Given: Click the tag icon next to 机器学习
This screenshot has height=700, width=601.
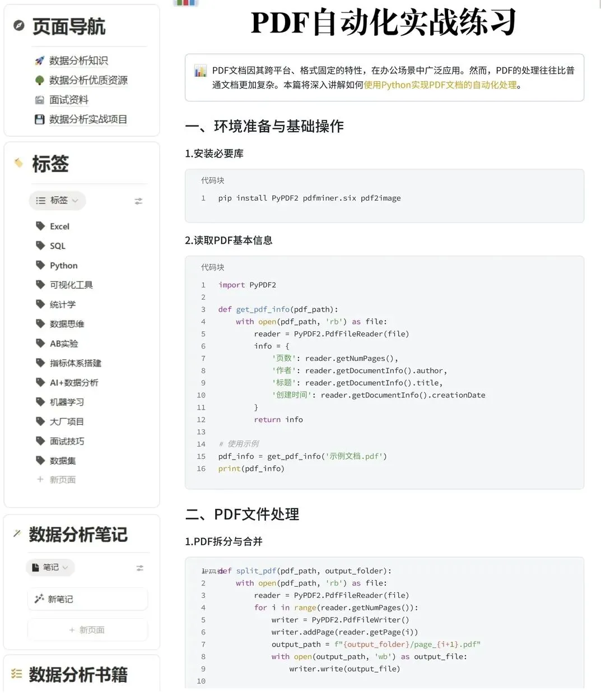Looking at the screenshot, I should pyautogui.click(x=40, y=402).
